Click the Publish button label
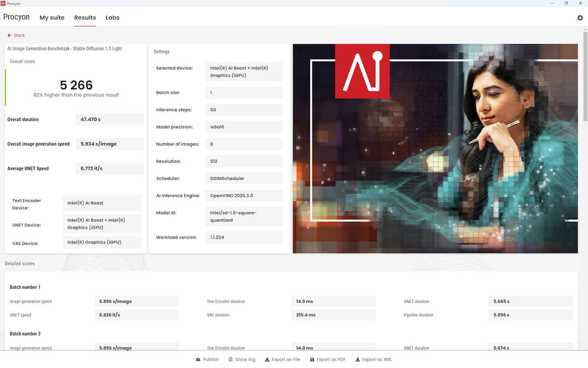 211,360
